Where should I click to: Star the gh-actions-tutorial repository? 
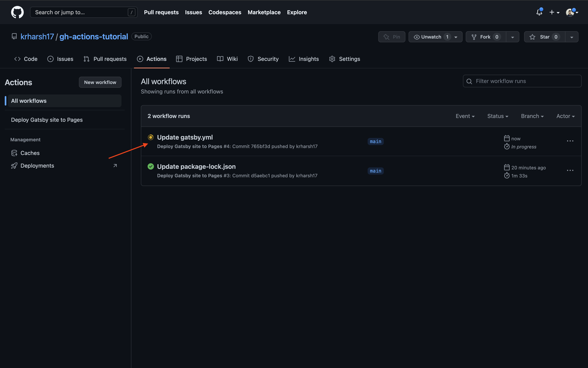point(544,37)
